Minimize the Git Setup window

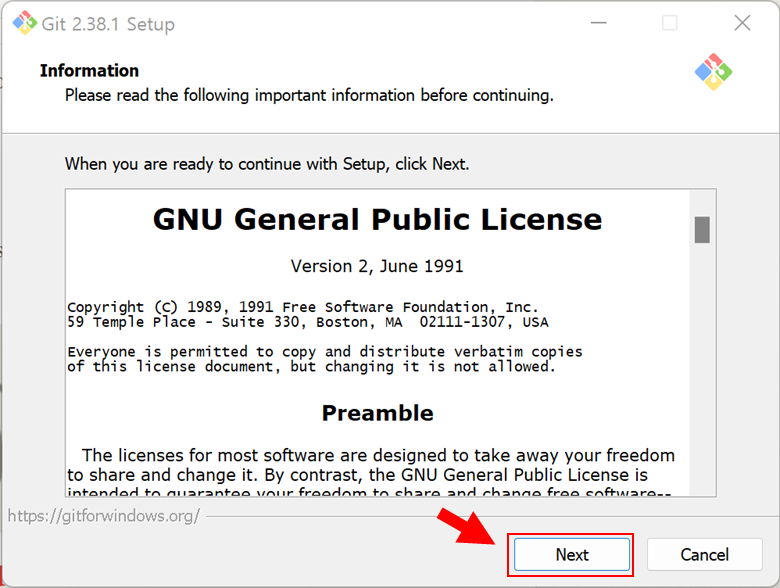(598, 23)
